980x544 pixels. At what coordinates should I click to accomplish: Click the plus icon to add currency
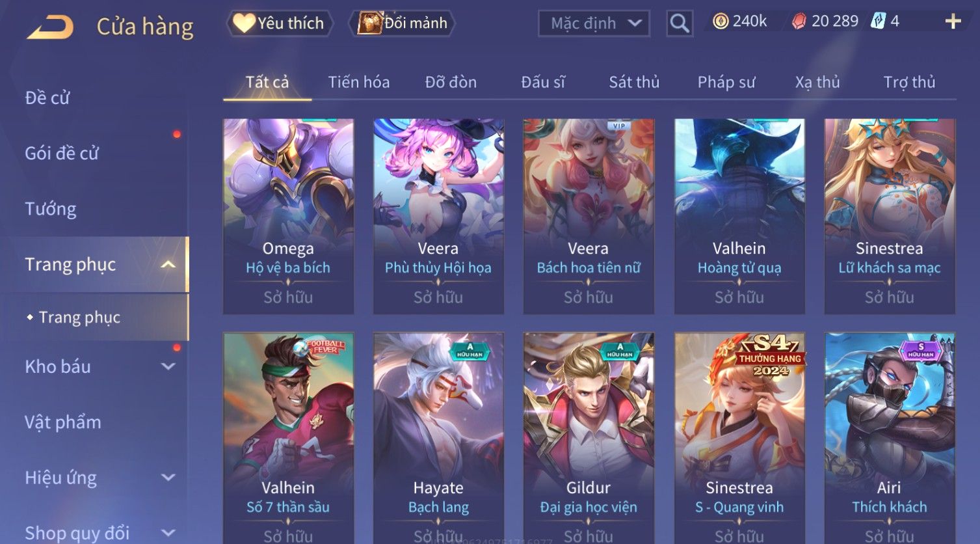click(x=953, y=21)
